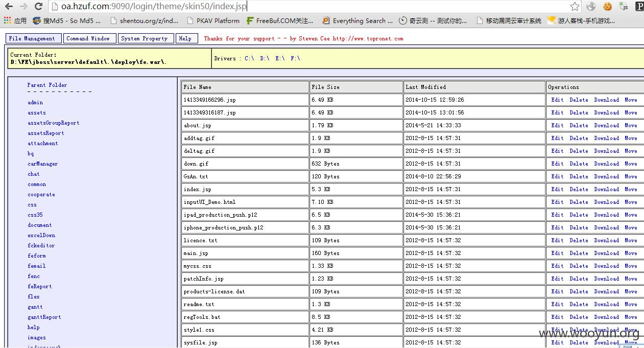Switch to drive C:\
Screen dimensions: 644x348
pyautogui.click(x=249, y=59)
